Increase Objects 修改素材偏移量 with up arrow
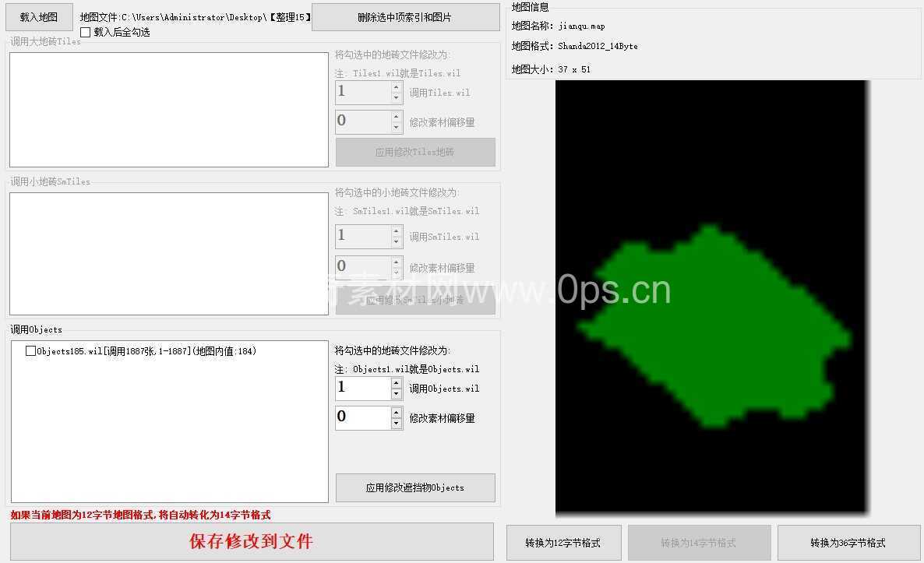This screenshot has height=563, width=924. [x=397, y=413]
